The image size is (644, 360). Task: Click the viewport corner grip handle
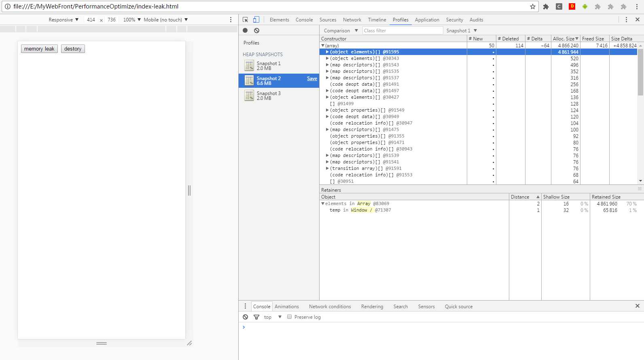coord(189,343)
